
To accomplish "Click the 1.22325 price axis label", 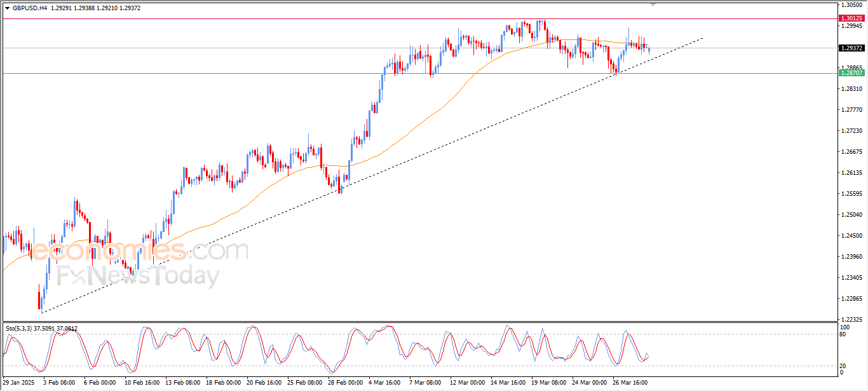I will [x=850, y=320].
